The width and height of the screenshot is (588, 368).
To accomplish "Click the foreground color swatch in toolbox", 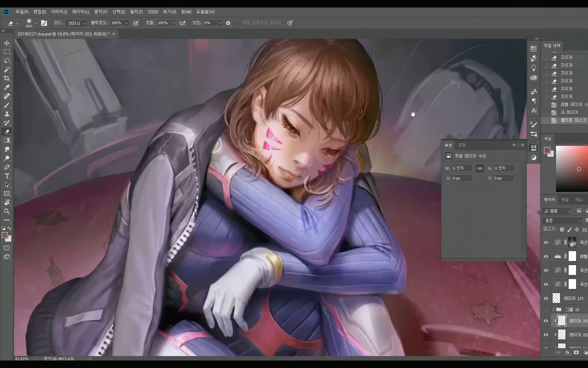I will [4, 235].
